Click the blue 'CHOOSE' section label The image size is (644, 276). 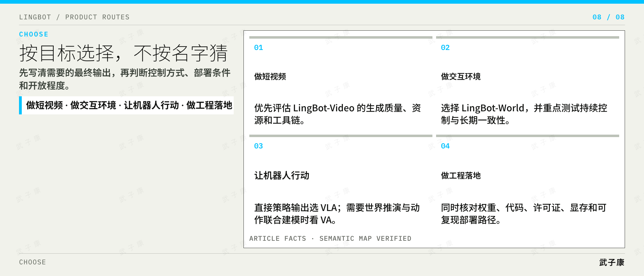tap(34, 34)
